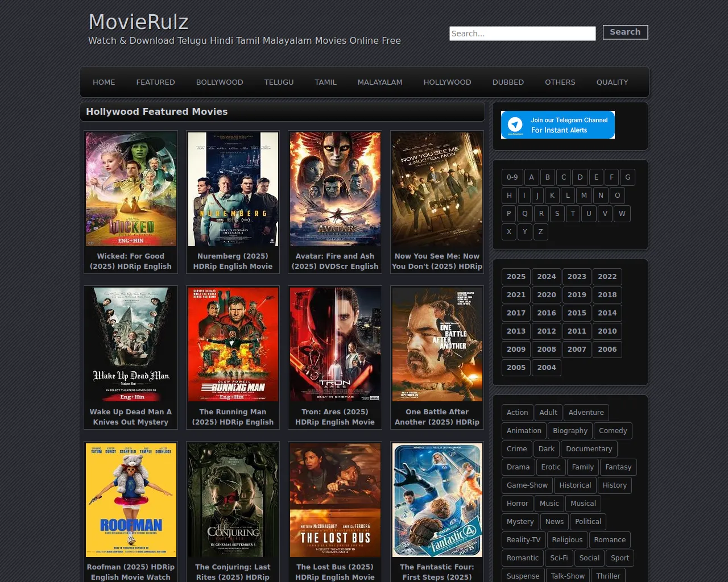This screenshot has width=728, height=582.
Task: Open the OTHERS menu
Action: pyautogui.click(x=560, y=82)
